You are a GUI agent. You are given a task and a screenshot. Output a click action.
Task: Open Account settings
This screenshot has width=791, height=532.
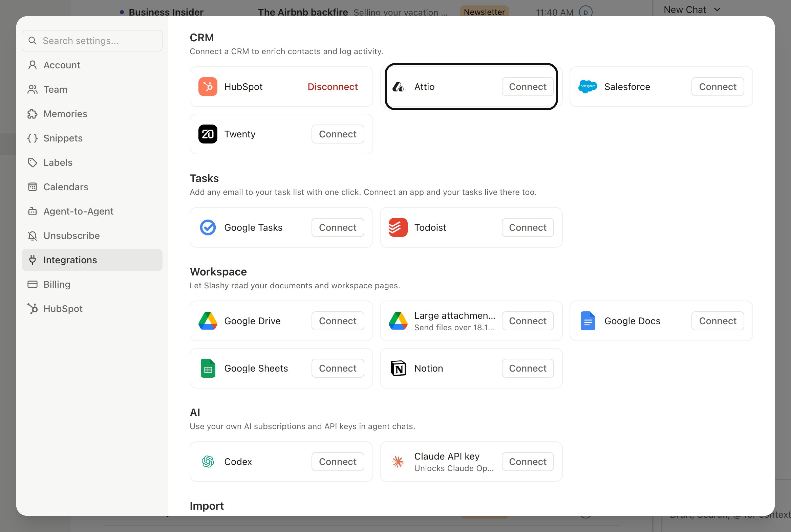tap(92, 65)
